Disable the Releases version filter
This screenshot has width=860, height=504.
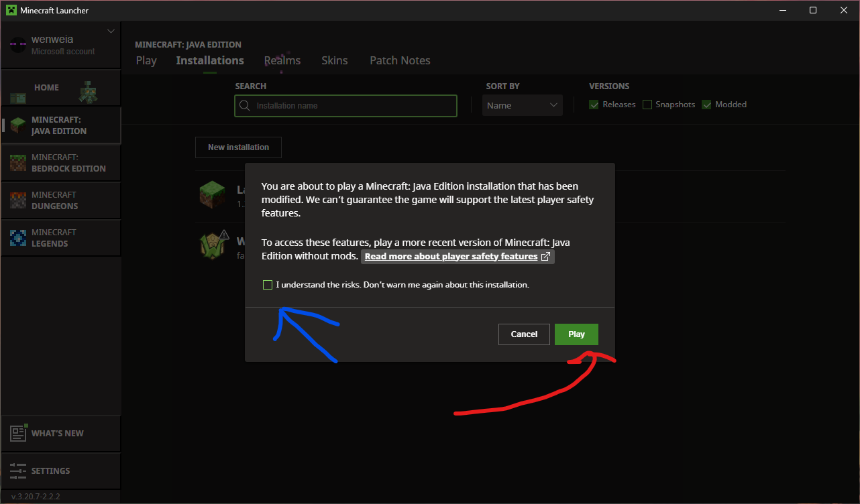point(593,105)
